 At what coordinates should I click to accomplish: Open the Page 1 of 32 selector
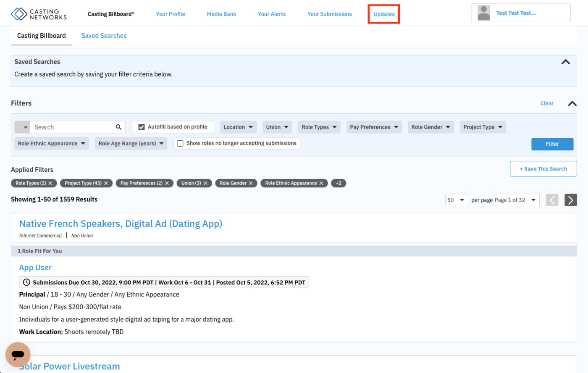(516, 200)
